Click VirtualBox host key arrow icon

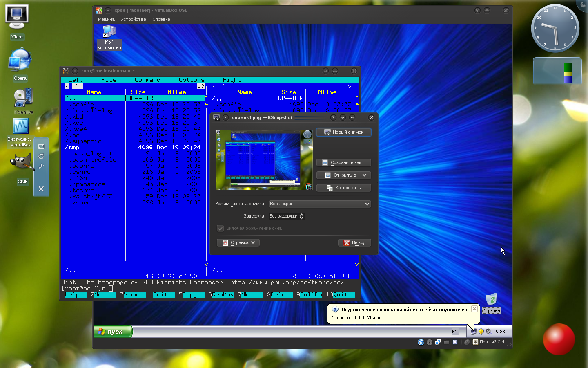pyautogui.click(x=475, y=342)
